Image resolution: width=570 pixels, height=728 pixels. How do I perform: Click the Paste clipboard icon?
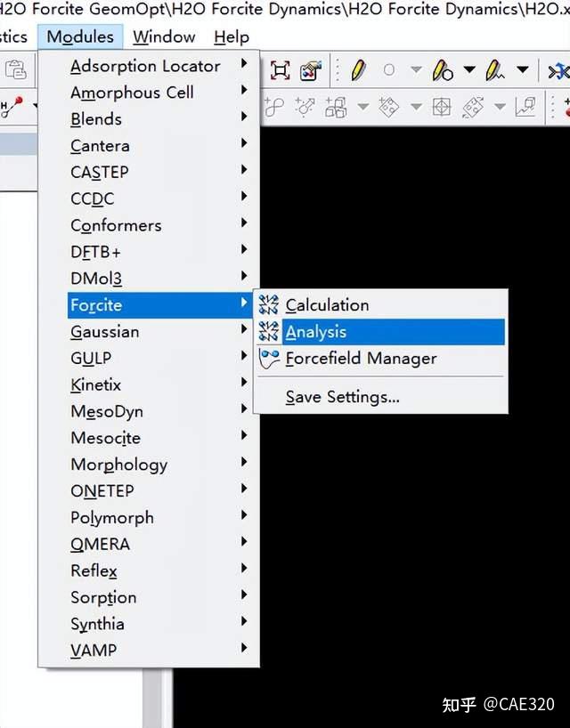(x=16, y=69)
